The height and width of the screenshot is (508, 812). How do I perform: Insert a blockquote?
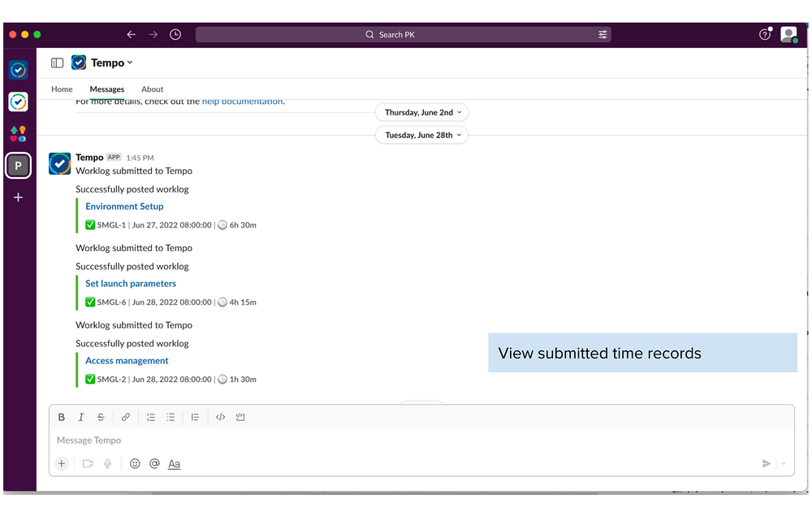click(195, 417)
